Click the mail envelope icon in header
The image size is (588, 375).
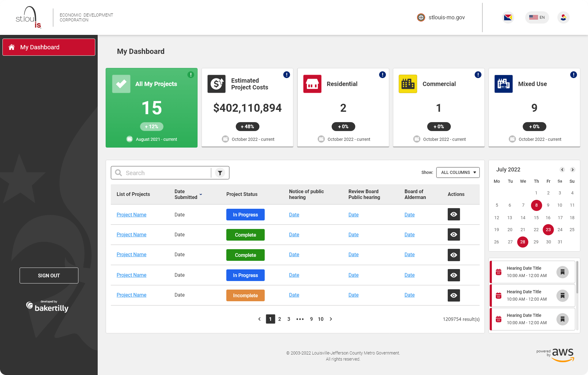pos(508,17)
